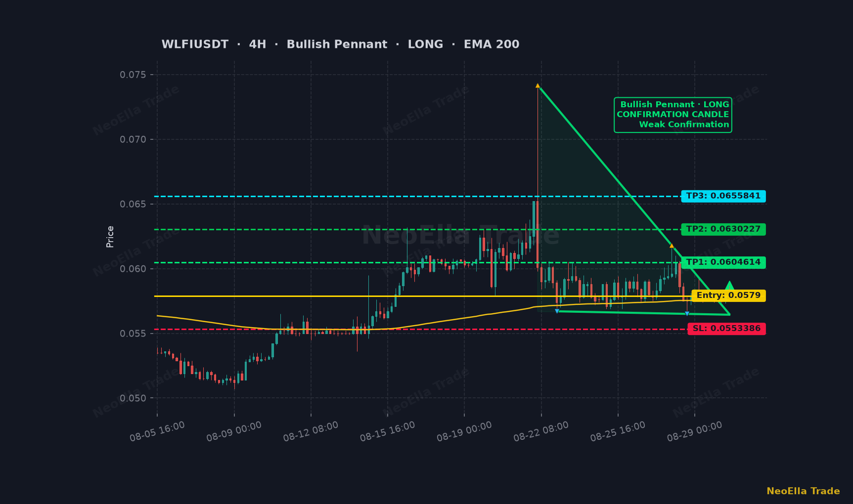Click the 08-29 00:00 date label

tap(694, 431)
